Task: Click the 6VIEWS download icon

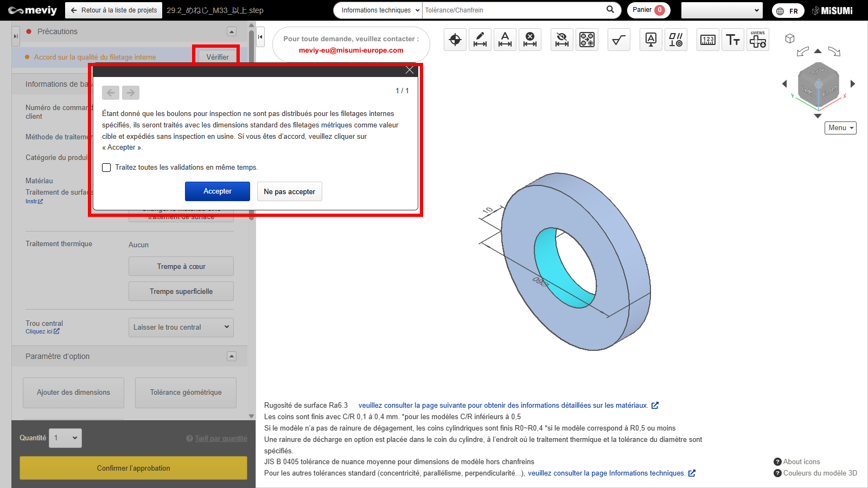Action: (757, 40)
